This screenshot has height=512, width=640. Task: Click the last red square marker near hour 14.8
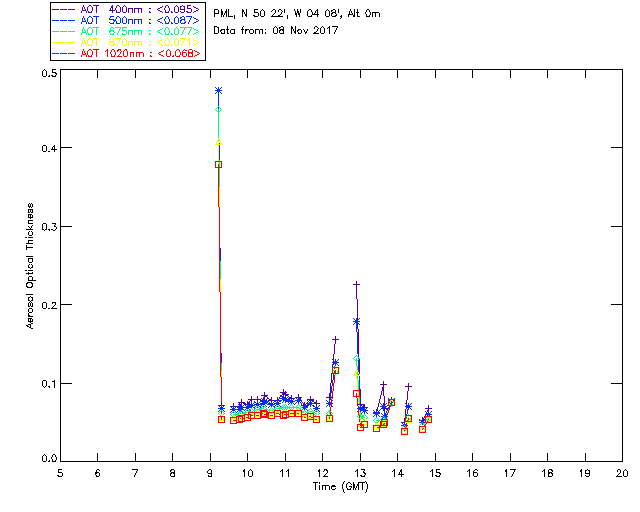[x=428, y=419]
